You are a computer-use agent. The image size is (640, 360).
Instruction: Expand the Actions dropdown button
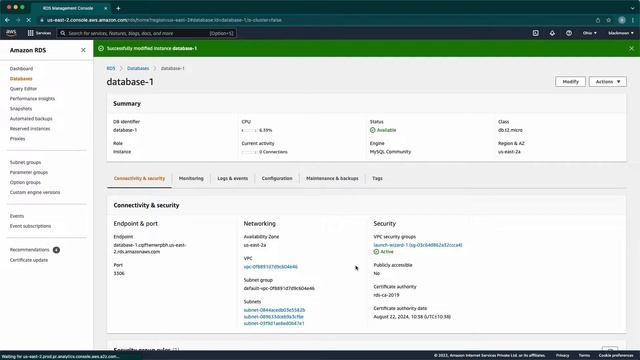[x=608, y=82]
